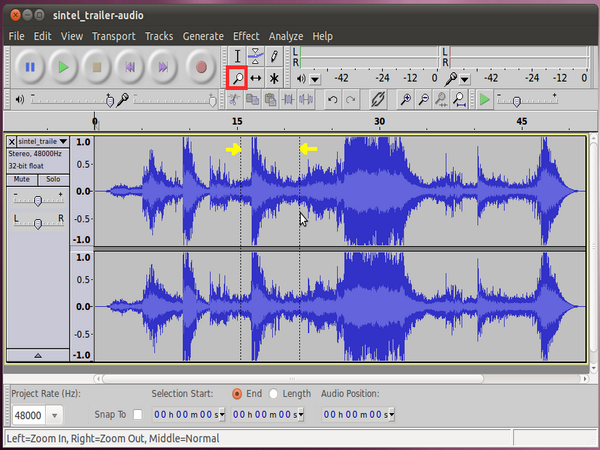Open the Generate menu
600x450 pixels.
(x=203, y=36)
